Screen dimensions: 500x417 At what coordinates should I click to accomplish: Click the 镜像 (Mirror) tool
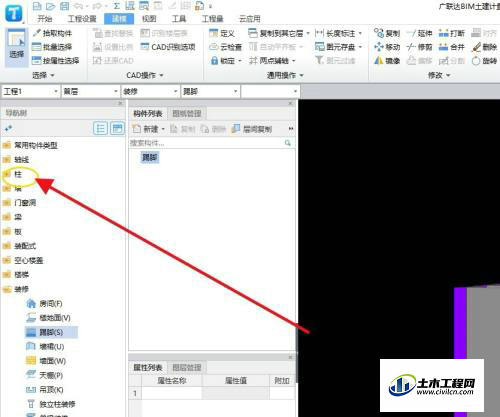pyautogui.click(x=387, y=61)
